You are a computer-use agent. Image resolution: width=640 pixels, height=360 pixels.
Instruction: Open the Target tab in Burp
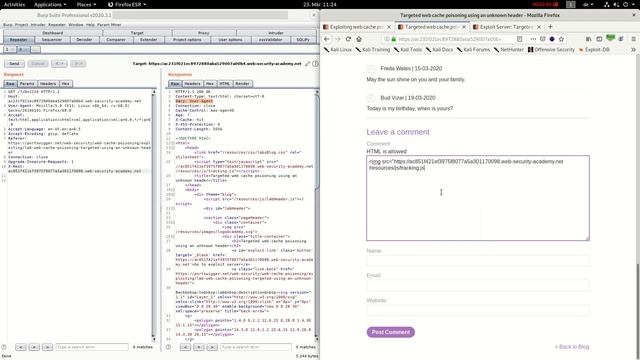[137, 33]
